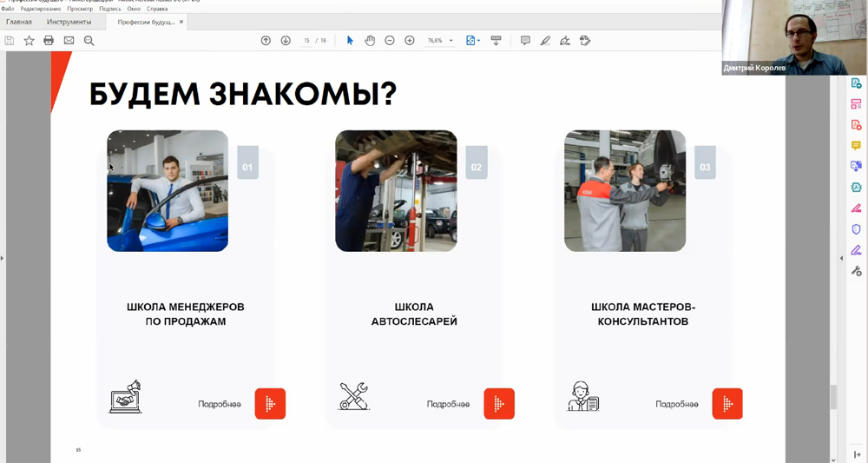Image resolution: width=868 pixels, height=463 pixels.
Task: Open pink Edit/Redact tool in sidebar
Action: pos(856,208)
